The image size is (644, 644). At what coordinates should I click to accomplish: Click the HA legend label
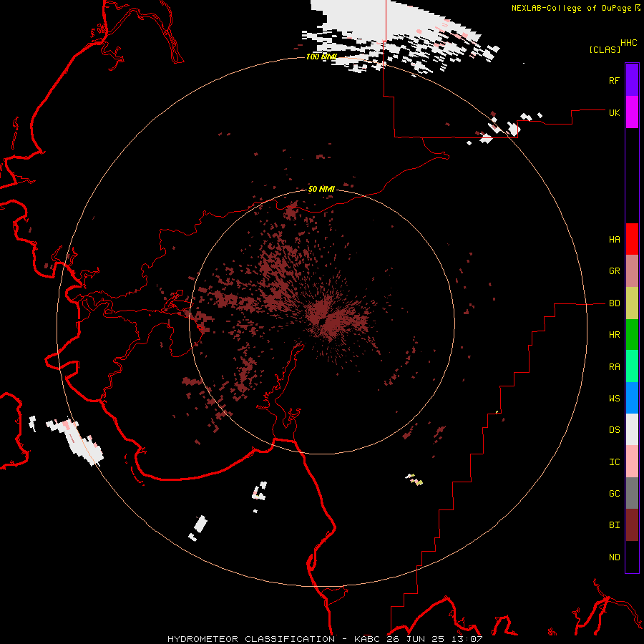pos(614,240)
